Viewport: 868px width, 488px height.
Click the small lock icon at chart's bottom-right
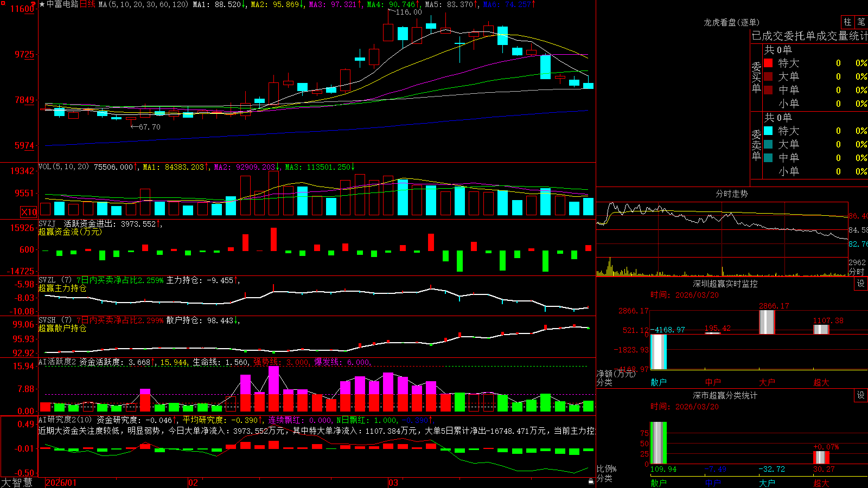(591, 481)
